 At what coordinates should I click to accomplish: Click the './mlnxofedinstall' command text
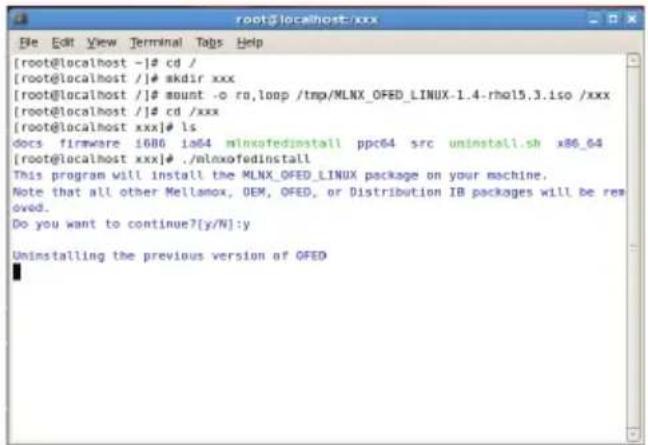pyautogui.click(x=245, y=159)
